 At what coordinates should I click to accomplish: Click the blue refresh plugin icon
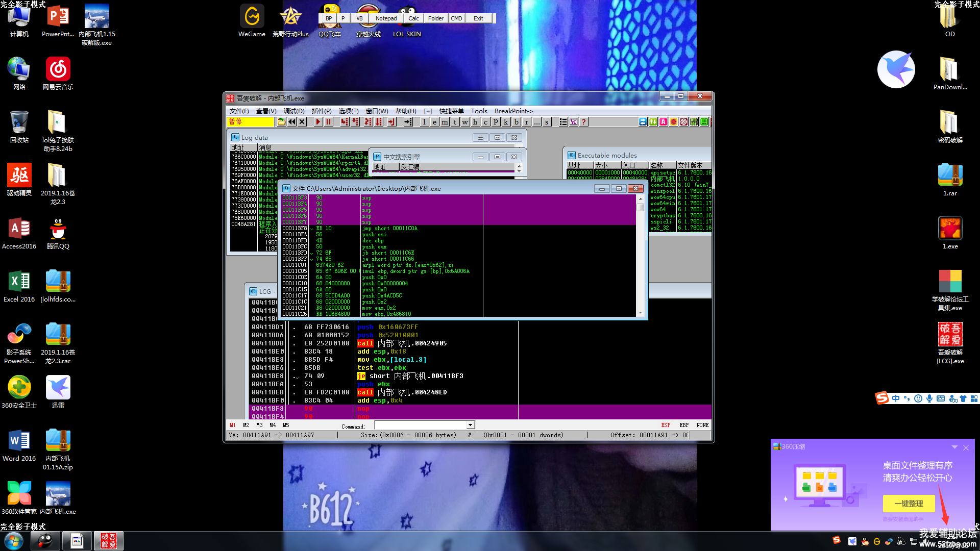(643, 122)
